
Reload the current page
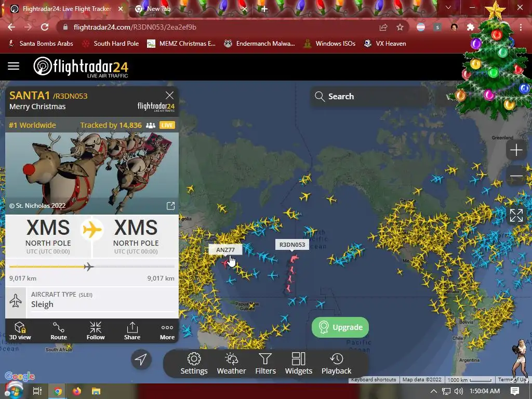coord(45,27)
